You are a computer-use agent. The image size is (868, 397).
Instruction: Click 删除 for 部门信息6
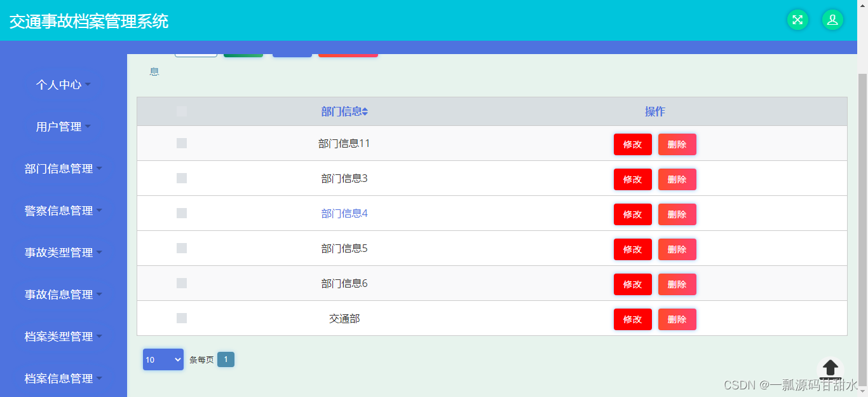pos(677,284)
